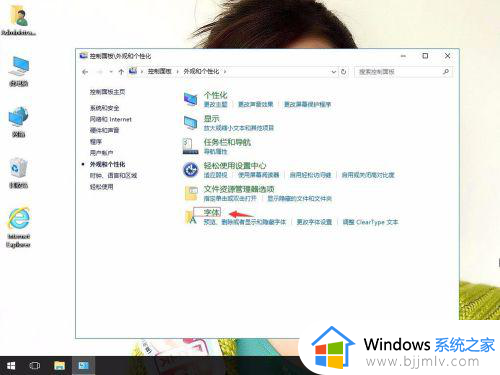Click the 控制面板 breadcrumb segment
Viewport: 500px width, 375px height.
(x=160, y=72)
